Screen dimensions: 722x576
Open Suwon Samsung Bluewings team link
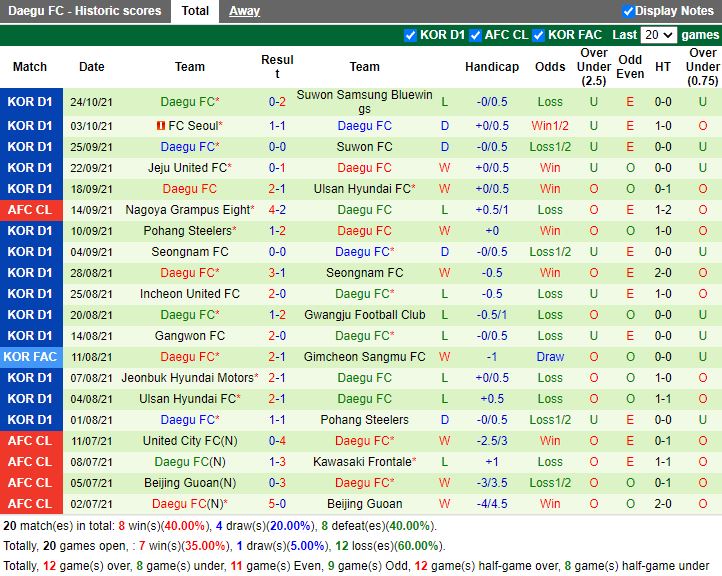click(365, 102)
